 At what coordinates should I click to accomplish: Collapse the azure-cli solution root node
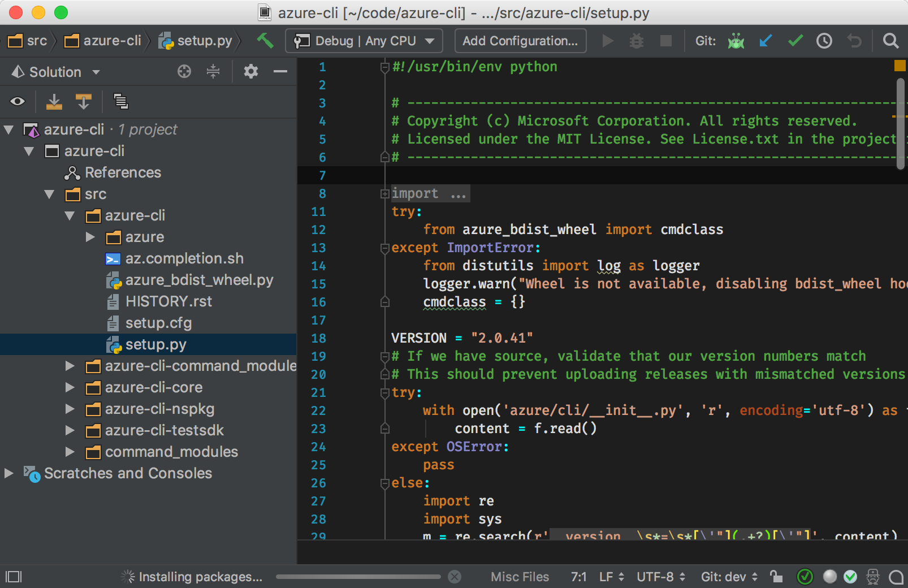[x=8, y=129]
